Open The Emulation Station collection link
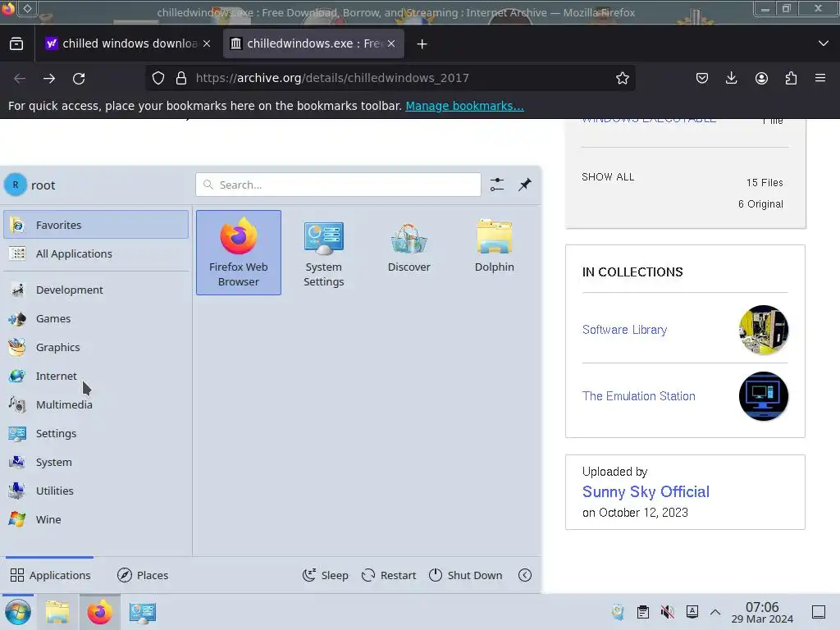This screenshot has height=630, width=840. tap(638, 396)
